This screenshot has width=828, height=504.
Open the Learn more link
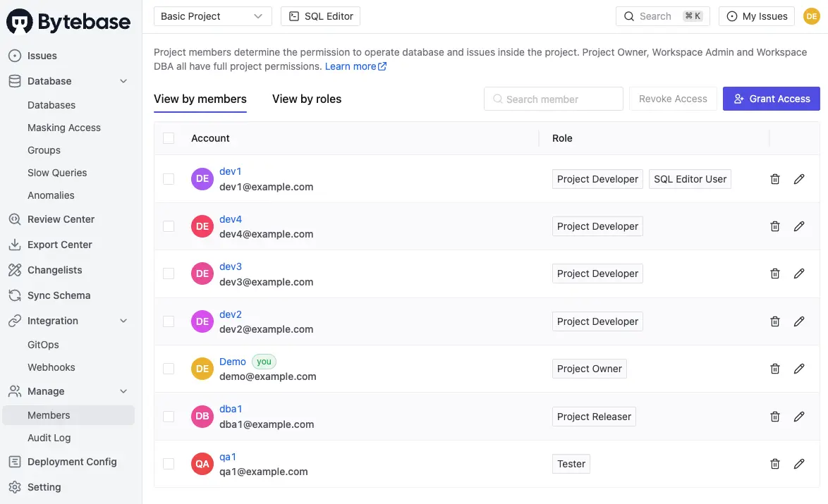pos(355,66)
